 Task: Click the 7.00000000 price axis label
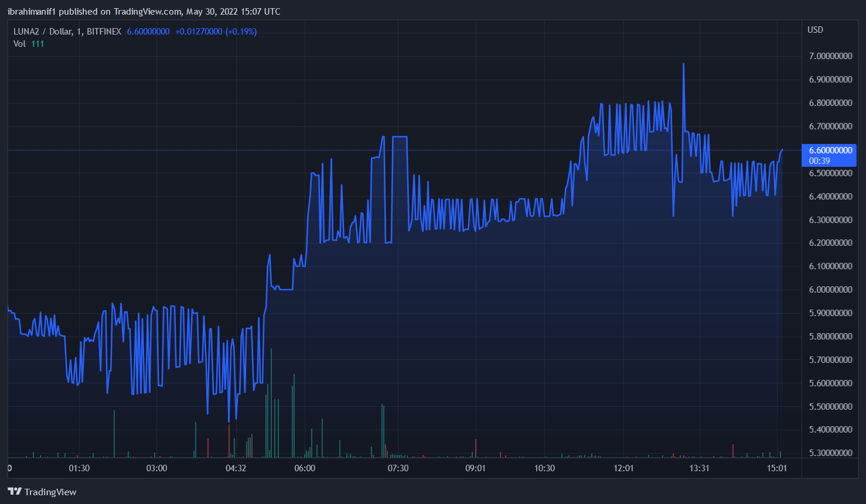830,56
